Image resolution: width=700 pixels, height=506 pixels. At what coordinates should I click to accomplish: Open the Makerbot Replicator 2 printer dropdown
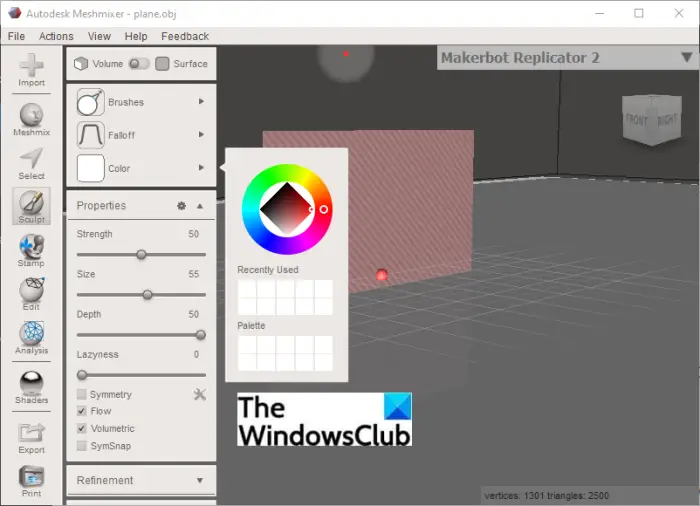(x=687, y=57)
